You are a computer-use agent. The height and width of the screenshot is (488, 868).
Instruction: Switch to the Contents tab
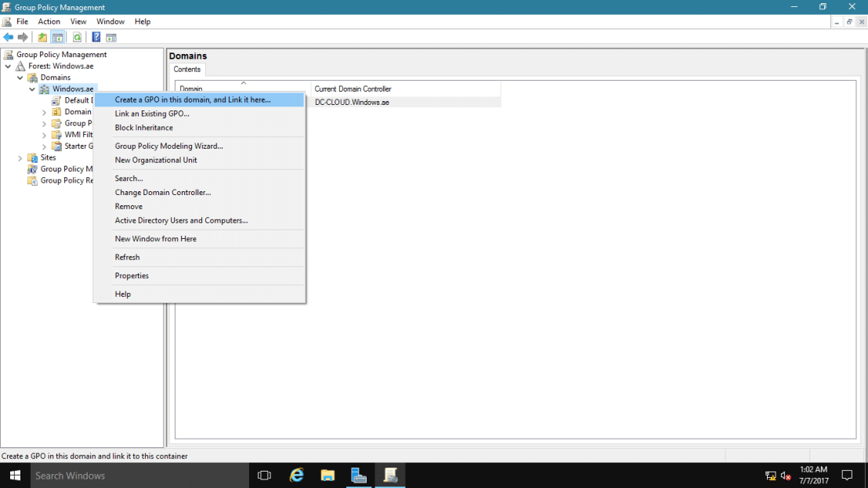pos(187,69)
